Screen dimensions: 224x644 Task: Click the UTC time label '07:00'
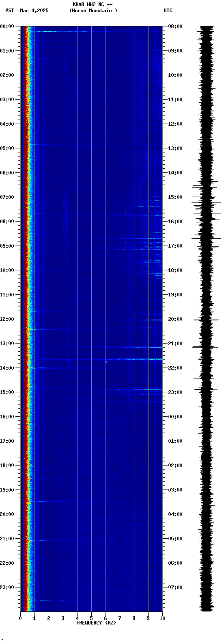175,587
